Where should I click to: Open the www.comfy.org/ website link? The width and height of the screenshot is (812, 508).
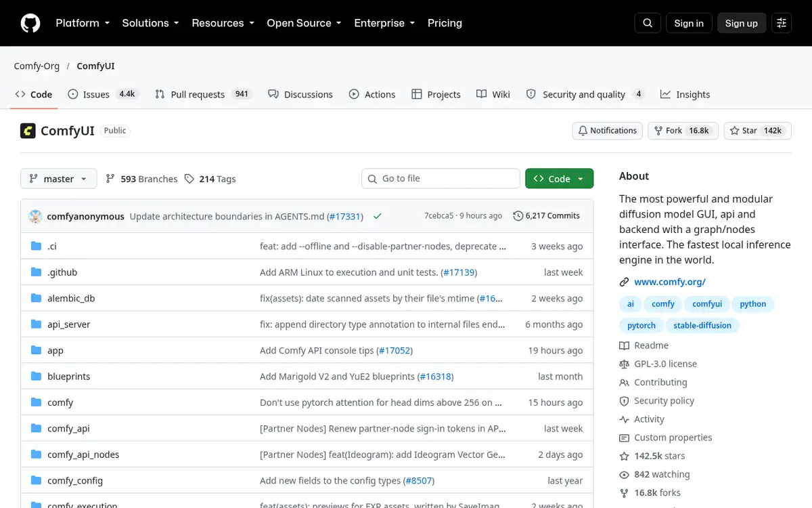point(670,282)
